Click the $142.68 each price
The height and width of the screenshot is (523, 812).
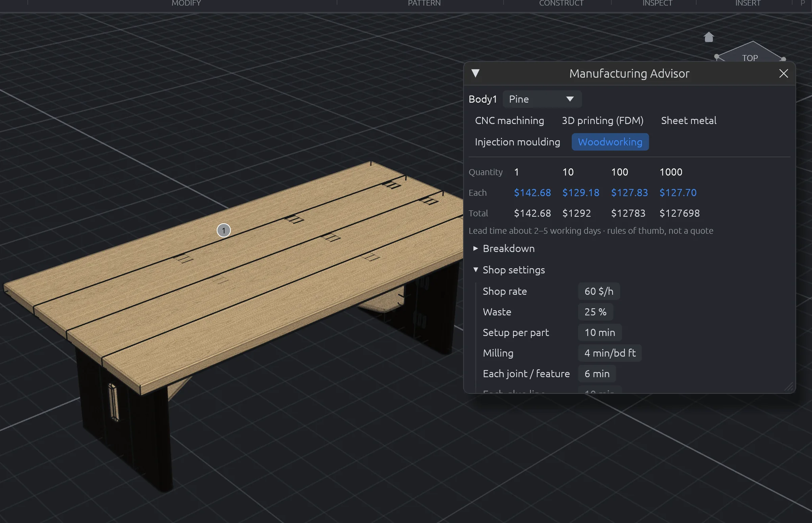tap(532, 193)
